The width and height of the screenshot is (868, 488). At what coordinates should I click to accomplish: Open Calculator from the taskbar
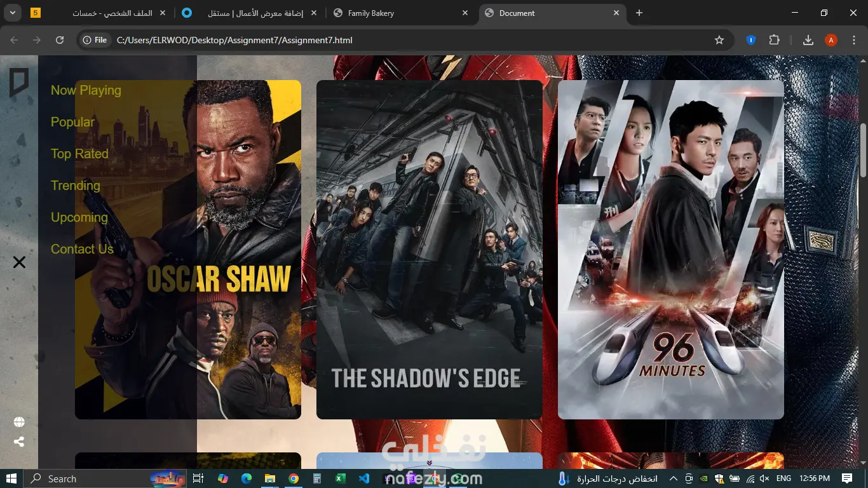click(x=316, y=478)
